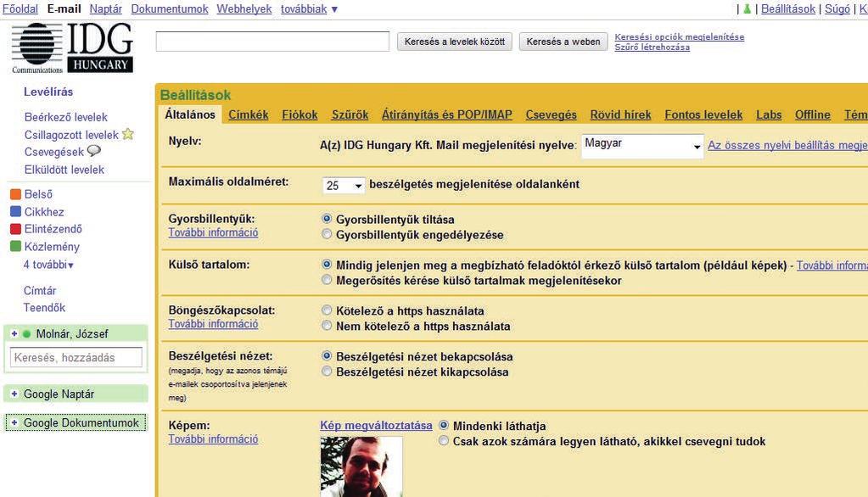Screen dimensions: 868x497
Task: Open the Labs tab
Action: [769, 114]
